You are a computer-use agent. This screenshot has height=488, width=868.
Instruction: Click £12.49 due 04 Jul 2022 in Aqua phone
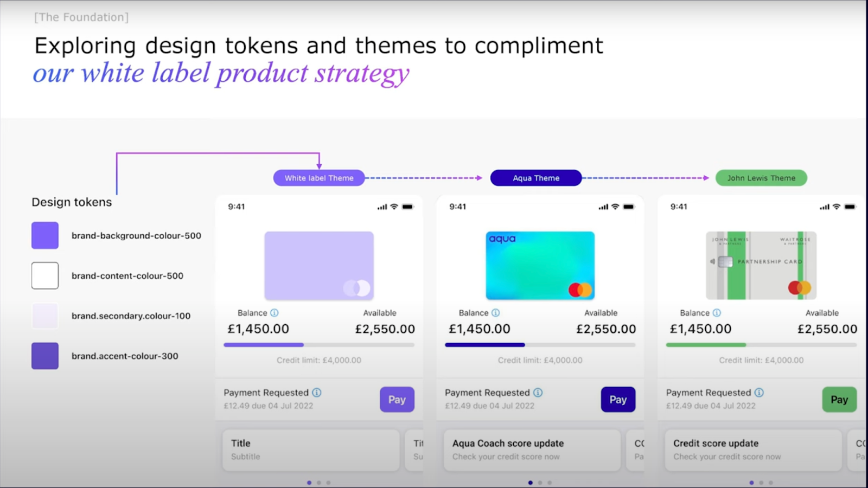[x=489, y=406]
